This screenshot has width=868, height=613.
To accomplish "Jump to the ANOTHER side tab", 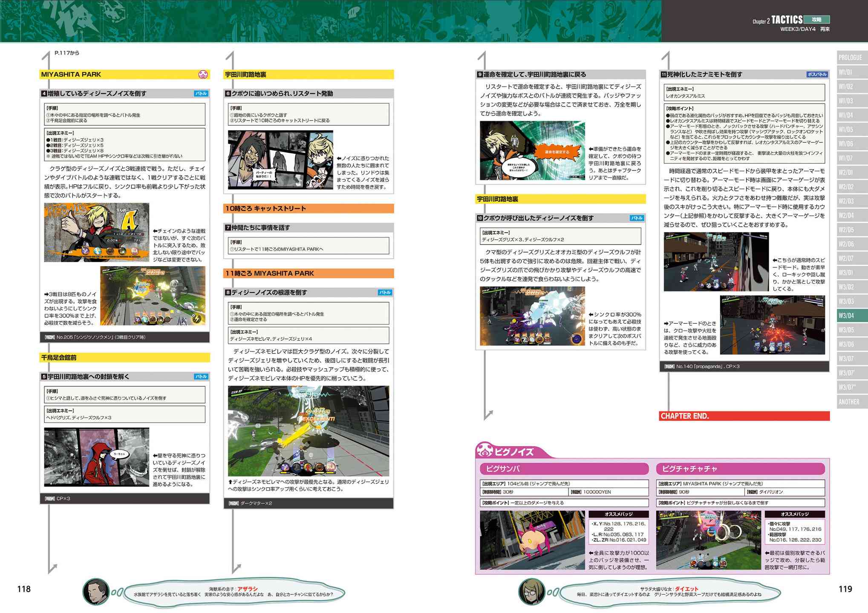I will tap(851, 402).
